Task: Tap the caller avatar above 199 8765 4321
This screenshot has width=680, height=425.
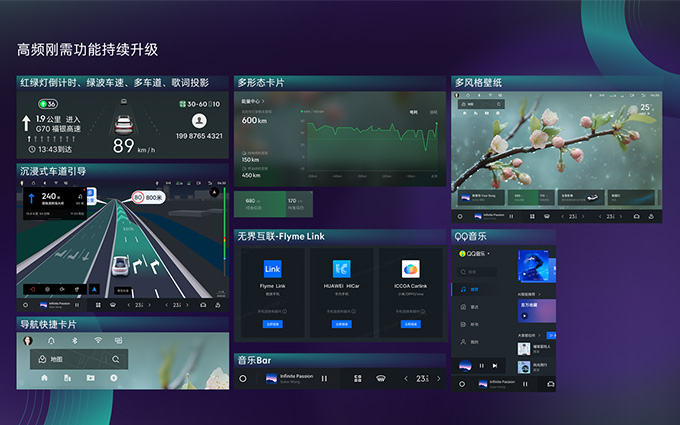Action: [x=199, y=121]
